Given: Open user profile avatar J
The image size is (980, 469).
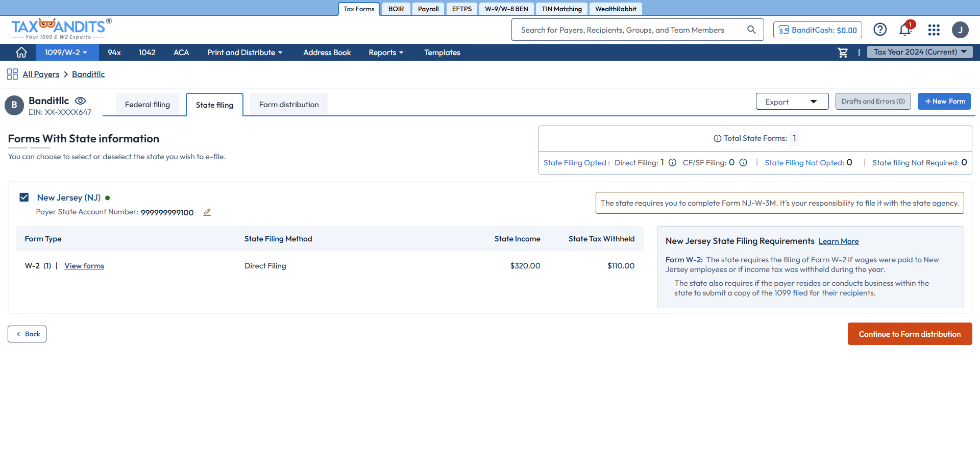Looking at the screenshot, I should [960, 30].
